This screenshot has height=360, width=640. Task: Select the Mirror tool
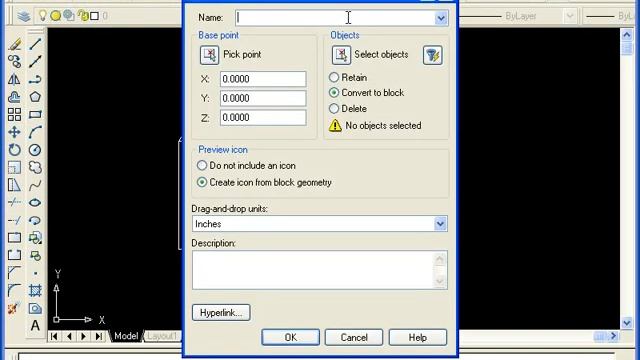(x=14, y=79)
